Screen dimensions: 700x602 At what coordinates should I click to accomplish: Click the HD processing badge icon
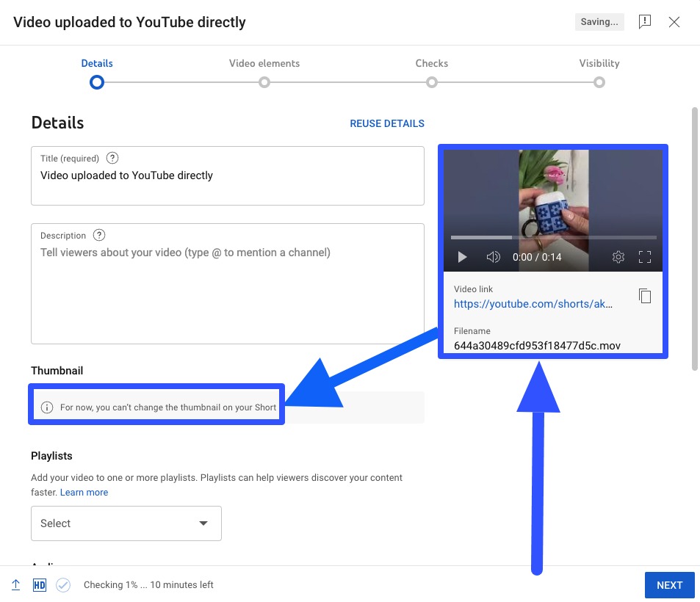[x=39, y=584]
